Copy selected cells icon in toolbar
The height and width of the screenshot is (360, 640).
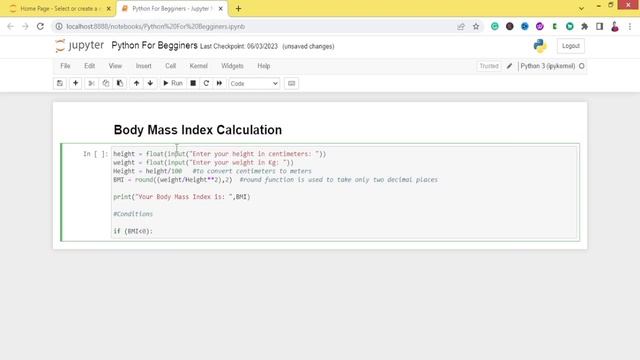click(106, 83)
